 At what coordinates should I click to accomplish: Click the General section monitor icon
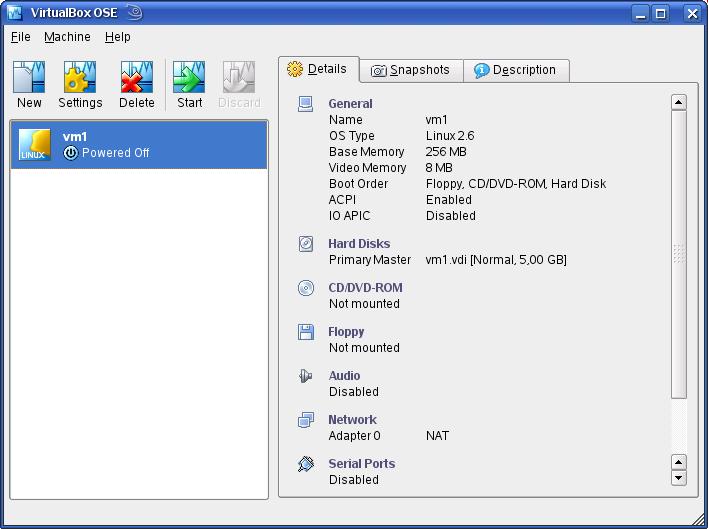click(x=306, y=104)
